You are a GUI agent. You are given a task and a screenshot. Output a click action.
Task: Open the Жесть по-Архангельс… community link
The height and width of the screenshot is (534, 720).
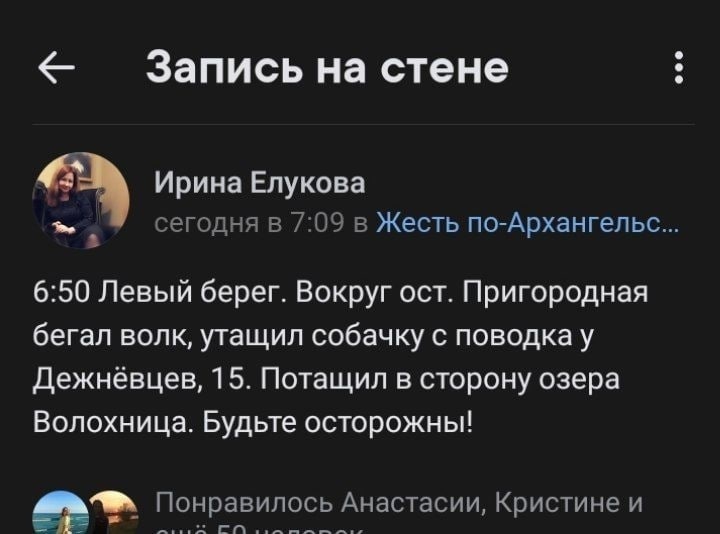pos(527,223)
